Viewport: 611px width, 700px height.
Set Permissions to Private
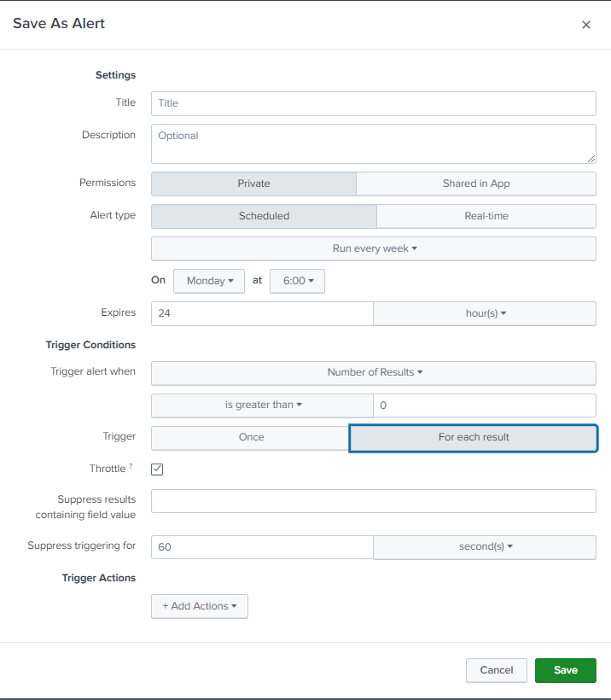coord(253,184)
